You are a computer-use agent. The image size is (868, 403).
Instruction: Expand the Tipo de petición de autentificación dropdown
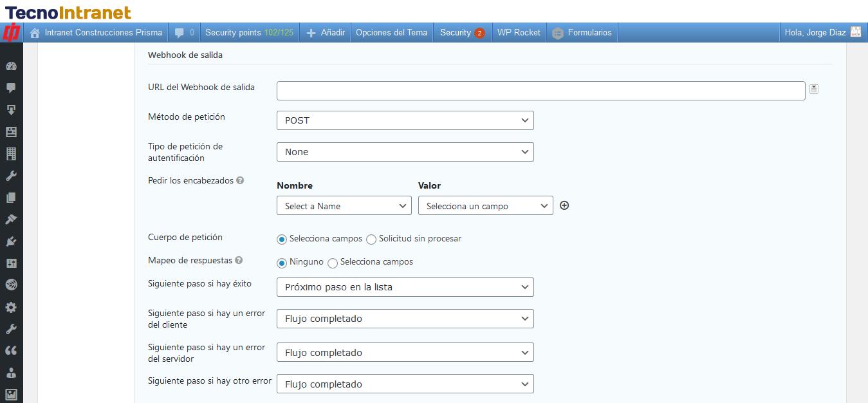tap(405, 152)
